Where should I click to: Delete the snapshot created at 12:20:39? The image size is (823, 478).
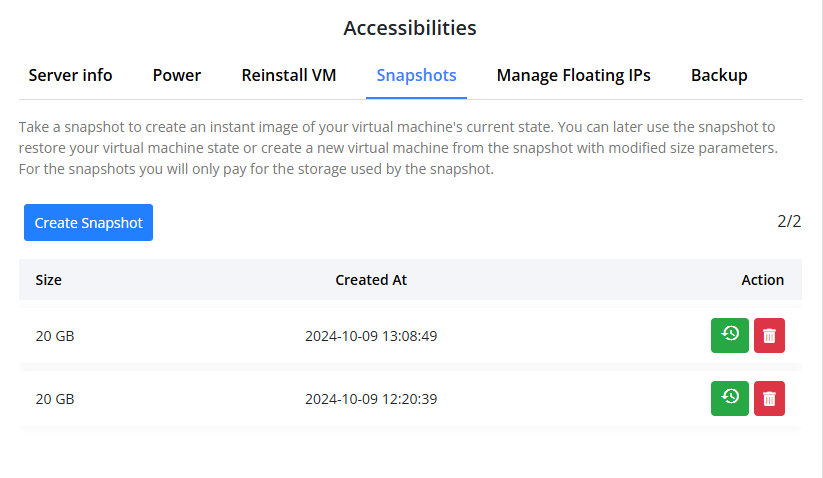pyautogui.click(x=769, y=398)
